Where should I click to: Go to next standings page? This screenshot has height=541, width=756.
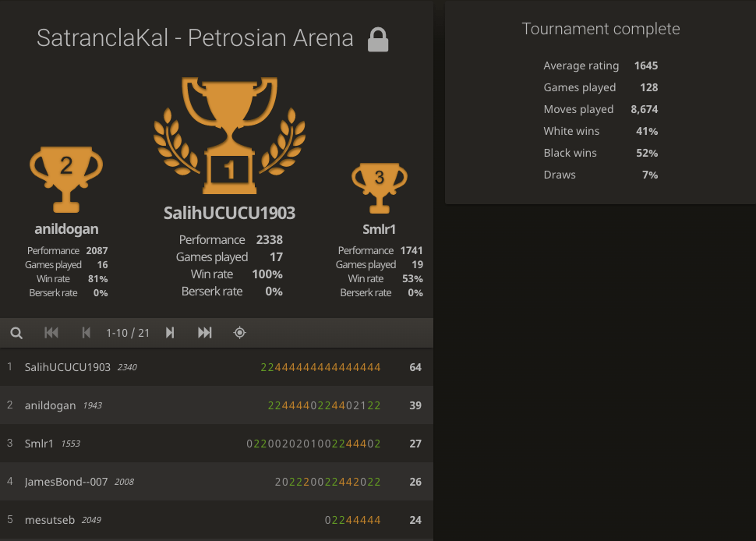[x=170, y=333]
